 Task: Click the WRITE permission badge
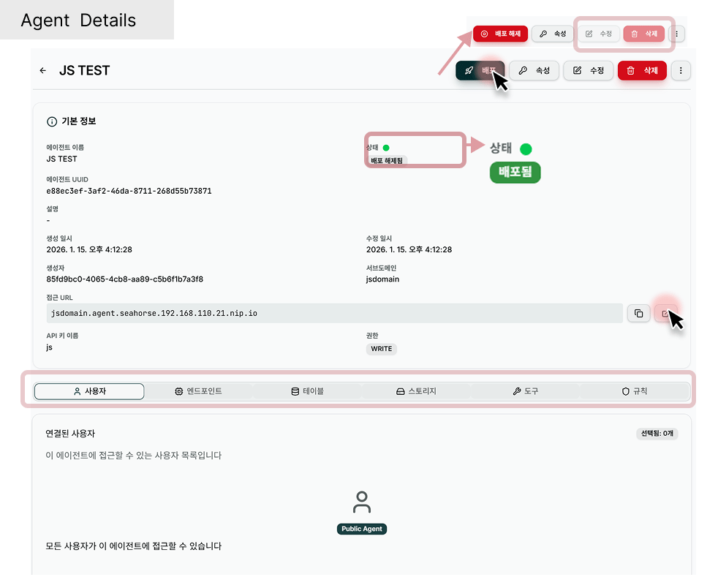click(382, 349)
